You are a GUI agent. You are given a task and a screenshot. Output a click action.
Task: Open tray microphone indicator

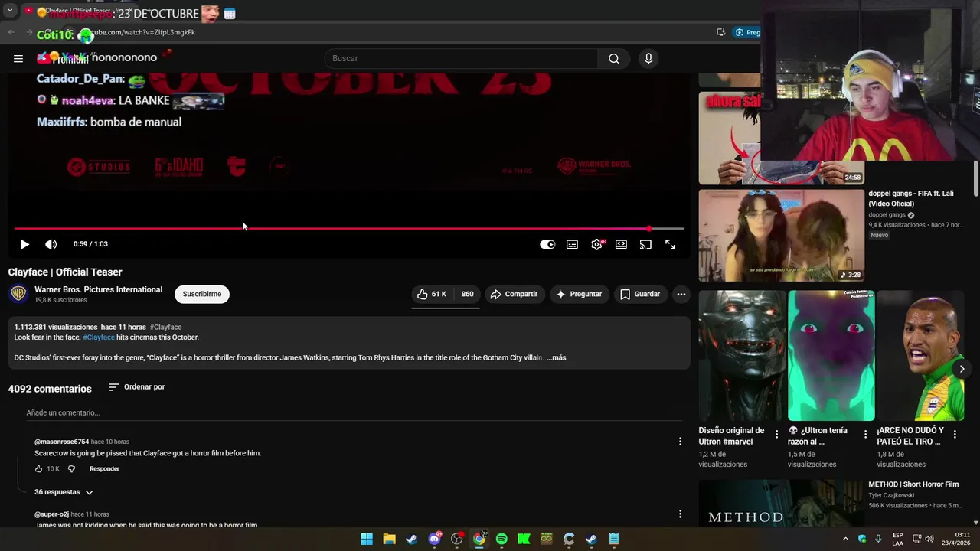coord(878,539)
